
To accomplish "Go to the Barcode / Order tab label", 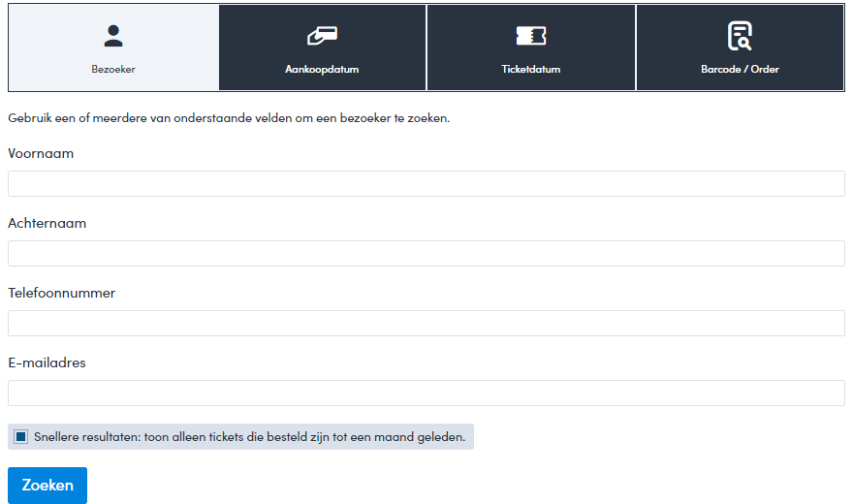I will 740,70.
